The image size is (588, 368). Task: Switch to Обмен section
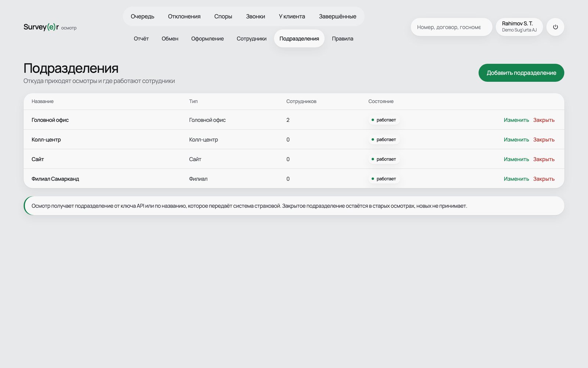pyautogui.click(x=170, y=38)
